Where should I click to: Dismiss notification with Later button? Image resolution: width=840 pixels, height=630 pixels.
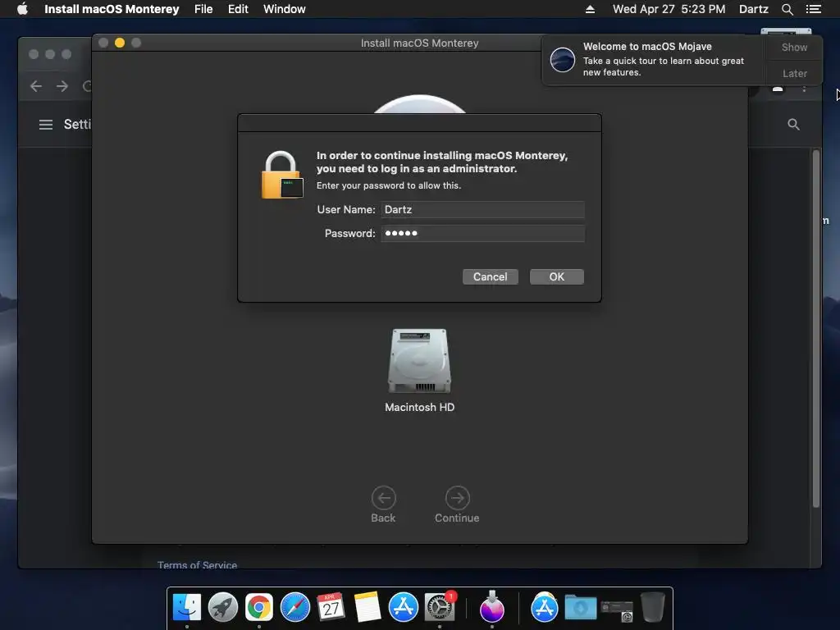[x=794, y=73]
